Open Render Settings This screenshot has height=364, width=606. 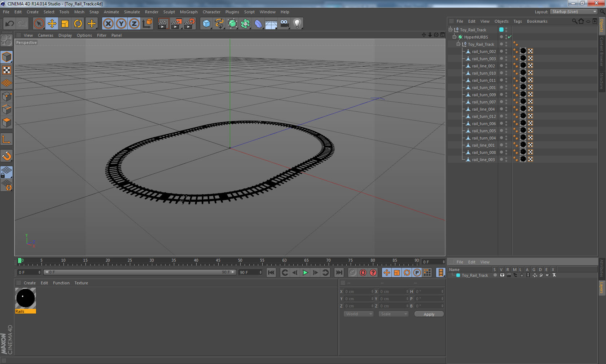pyautogui.click(x=189, y=24)
